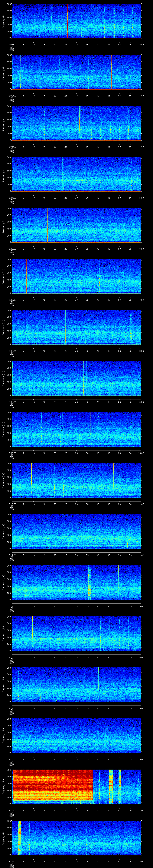Click the 2:04:00 start time label

point(12,197)
